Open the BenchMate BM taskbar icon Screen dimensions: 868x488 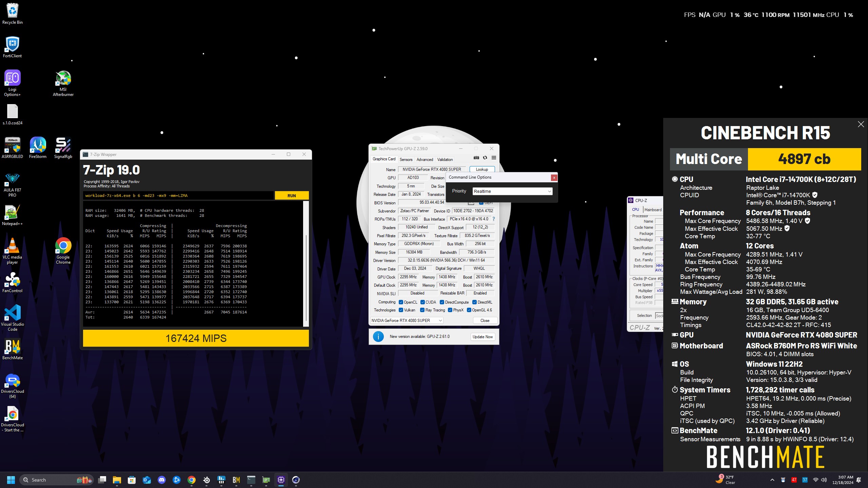(236, 480)
